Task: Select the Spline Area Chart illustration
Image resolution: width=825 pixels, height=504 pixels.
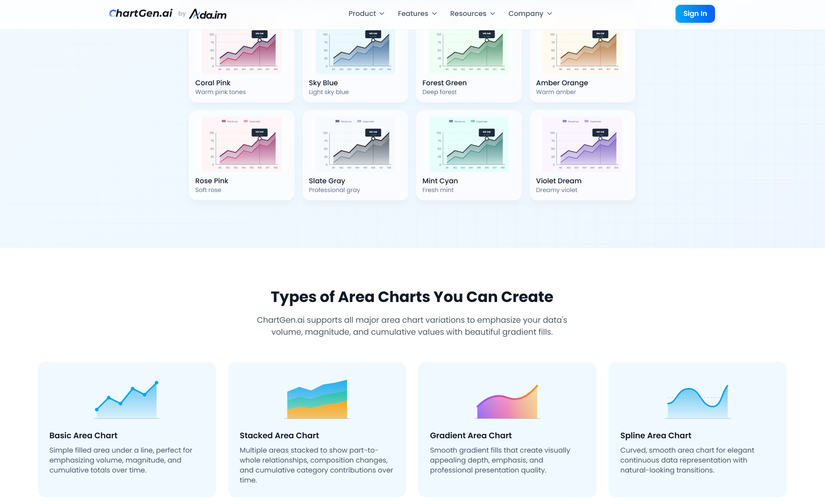Action: 697,399
